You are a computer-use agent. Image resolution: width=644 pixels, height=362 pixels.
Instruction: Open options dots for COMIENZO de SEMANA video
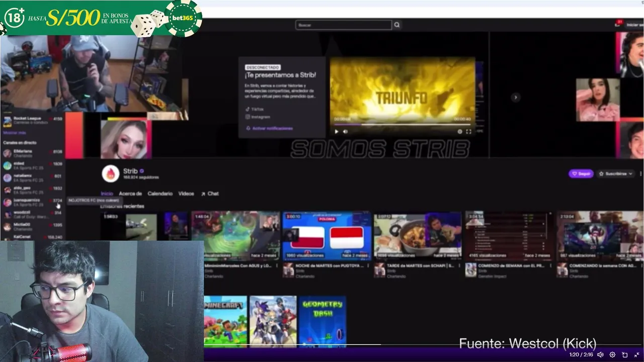click(x=550, y=266)
